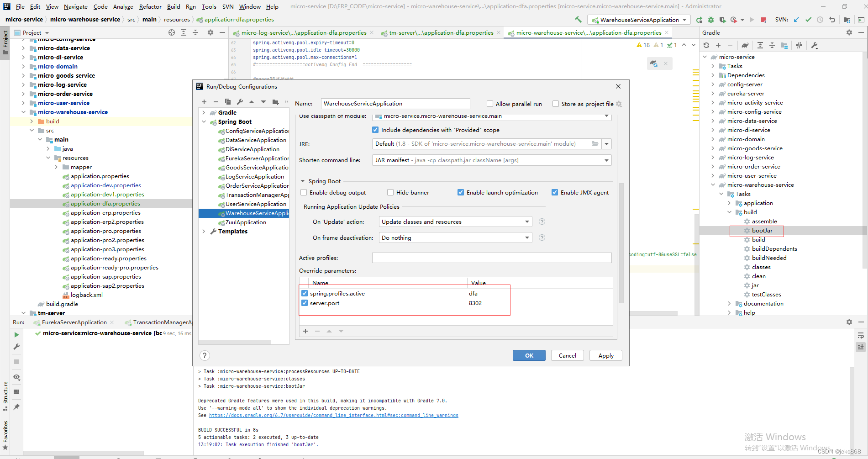Switch to micro-log-service application-dfa.properties tab

[x=304, y=32]
